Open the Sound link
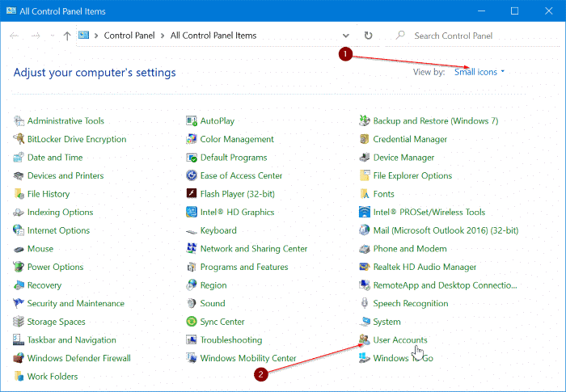566x392 pixels. pyautogui.click(x=212, y=303)
